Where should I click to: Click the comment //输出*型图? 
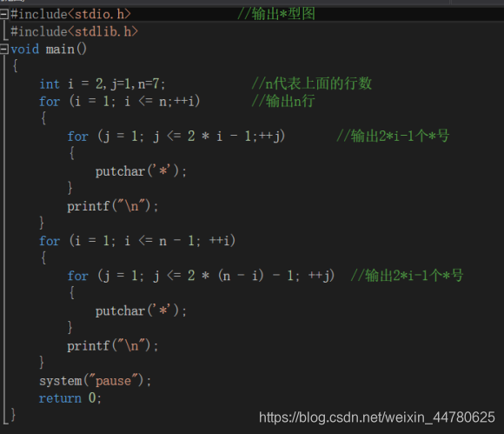pos(276,14)
